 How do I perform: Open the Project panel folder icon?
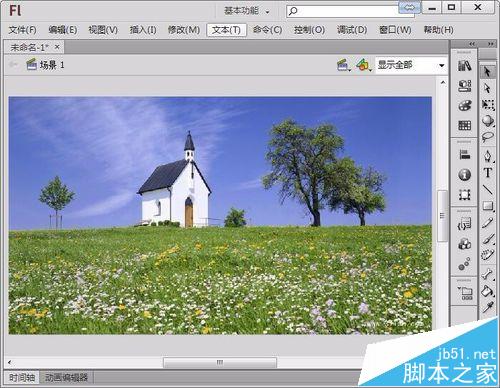click(465, 293)
